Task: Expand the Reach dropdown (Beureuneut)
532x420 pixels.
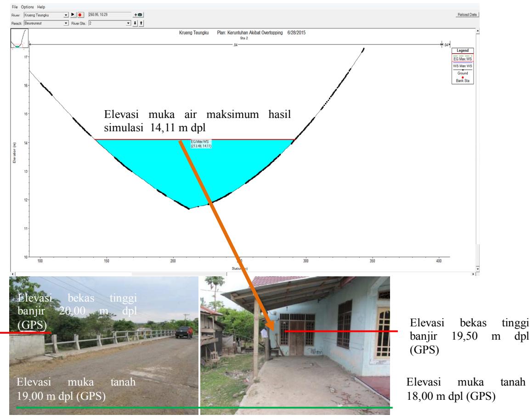Action: coord(66,23)
